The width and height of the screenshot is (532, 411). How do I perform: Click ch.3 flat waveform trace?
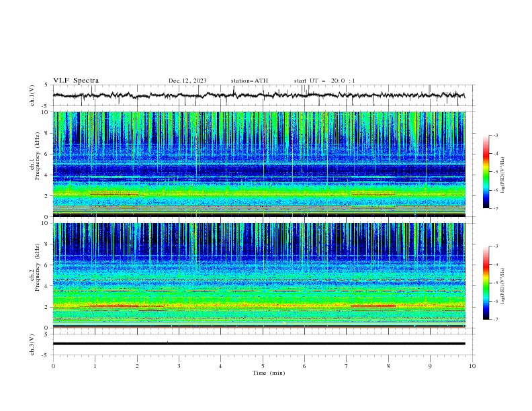tap(259, 344)
